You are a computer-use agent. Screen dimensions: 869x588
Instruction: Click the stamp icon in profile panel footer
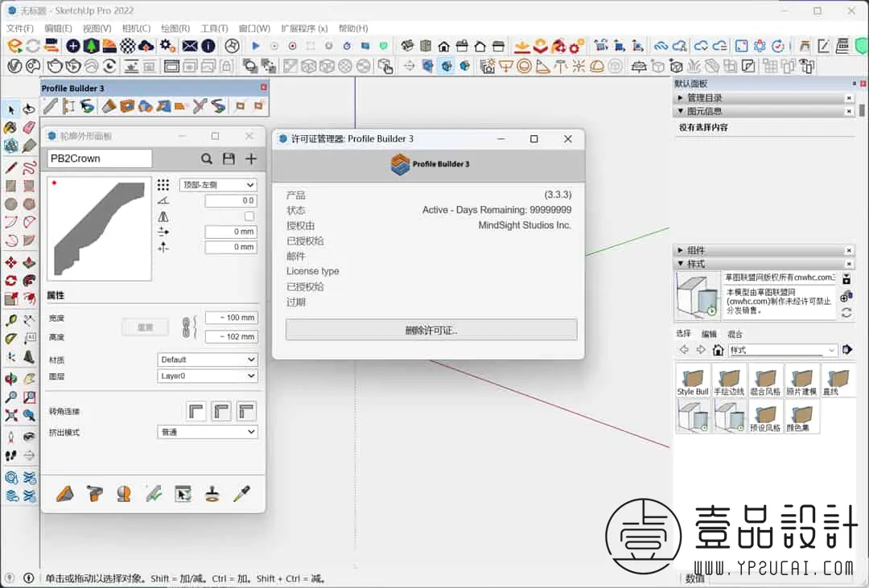coord(212,492)
